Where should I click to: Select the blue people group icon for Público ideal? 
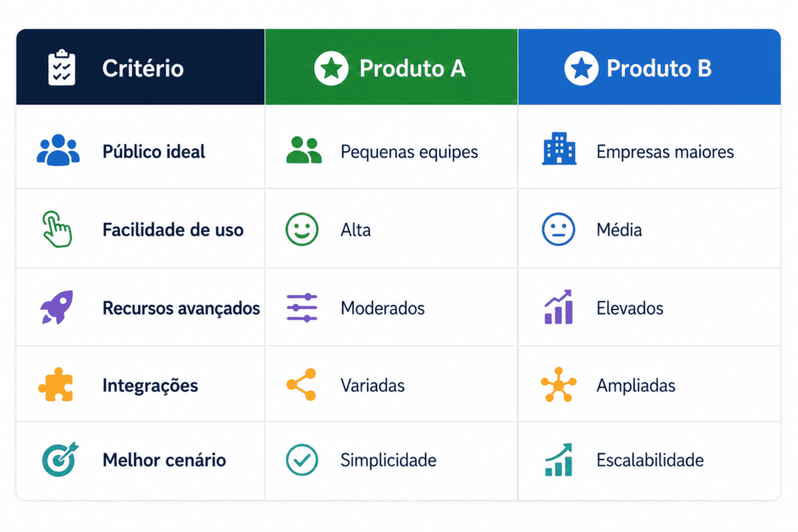tap(58, 150)
